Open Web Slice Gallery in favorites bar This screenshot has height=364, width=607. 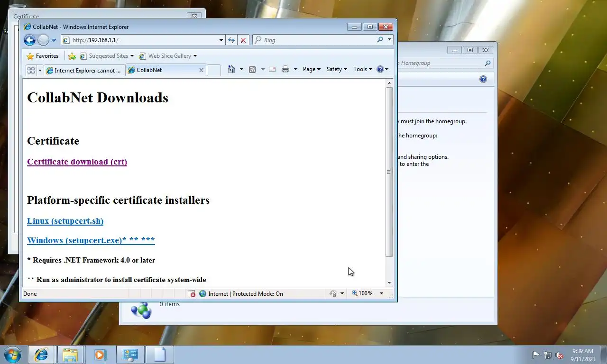168,56
